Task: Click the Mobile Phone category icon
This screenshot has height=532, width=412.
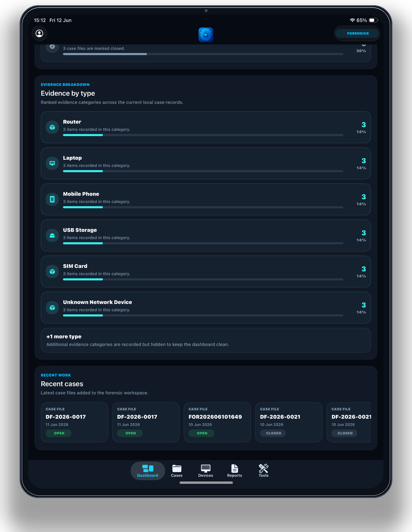Action: [x=52, y=199]
